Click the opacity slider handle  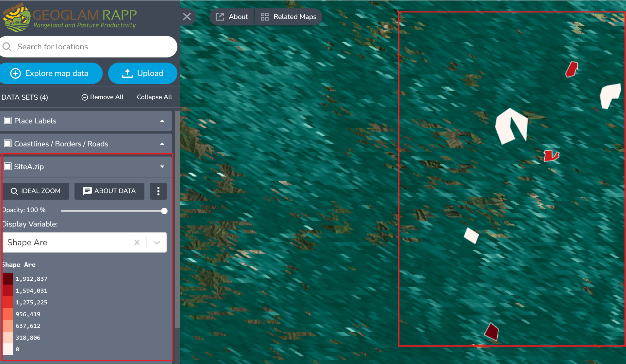(x=164, y=211)
